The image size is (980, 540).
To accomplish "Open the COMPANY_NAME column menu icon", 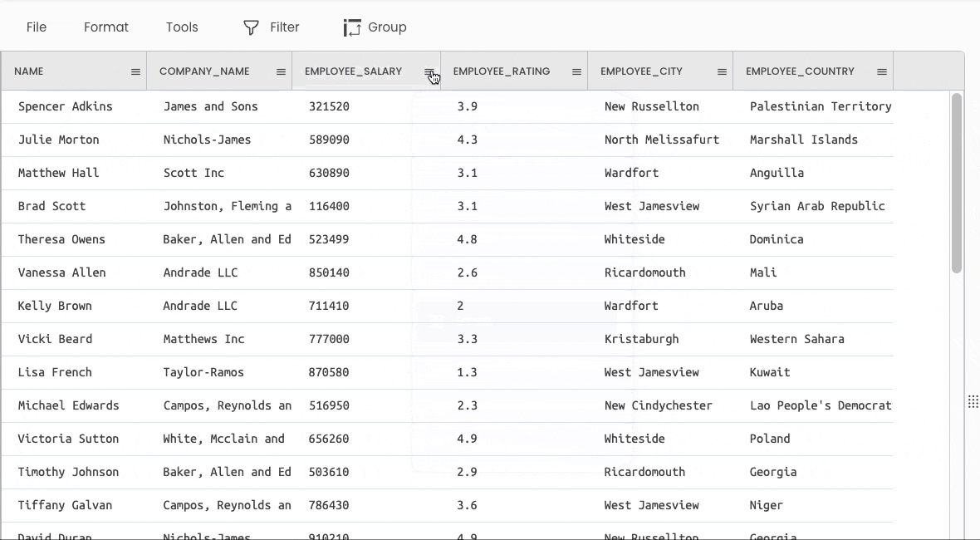I will [x=281, y=72].
